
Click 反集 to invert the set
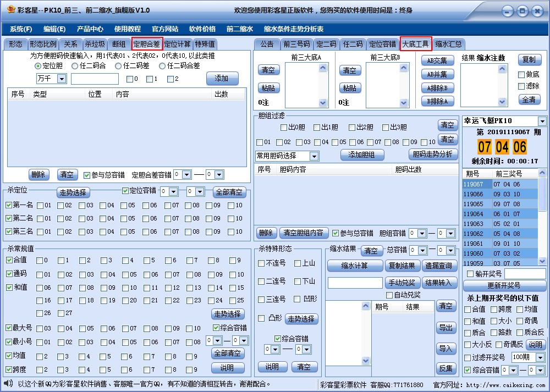point(447,367)
